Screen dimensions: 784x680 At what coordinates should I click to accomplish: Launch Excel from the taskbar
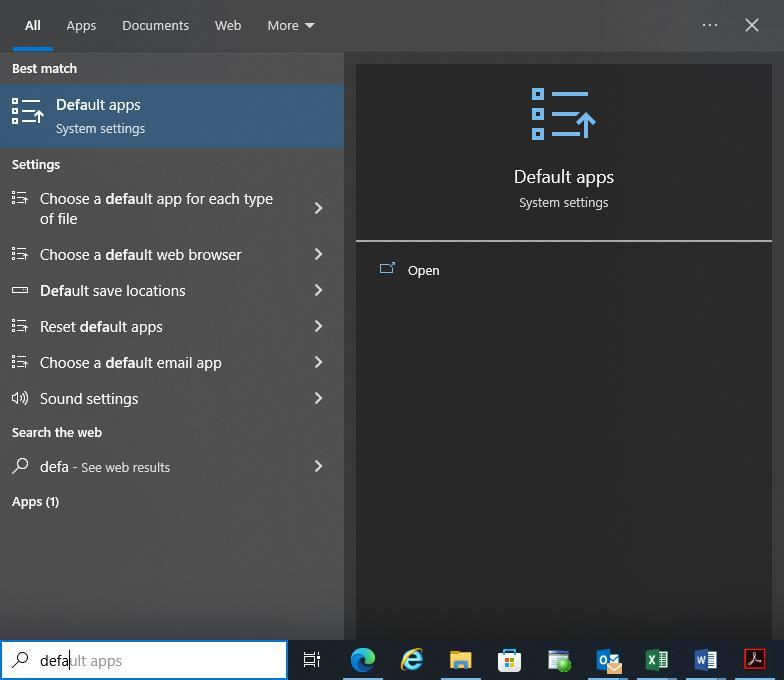656,660
